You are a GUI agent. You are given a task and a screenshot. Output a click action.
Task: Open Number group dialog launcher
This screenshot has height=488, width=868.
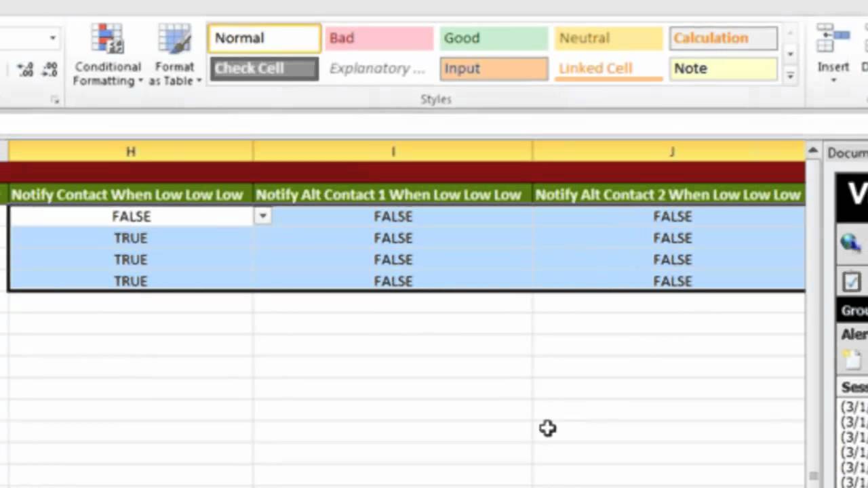pos(55,100)
